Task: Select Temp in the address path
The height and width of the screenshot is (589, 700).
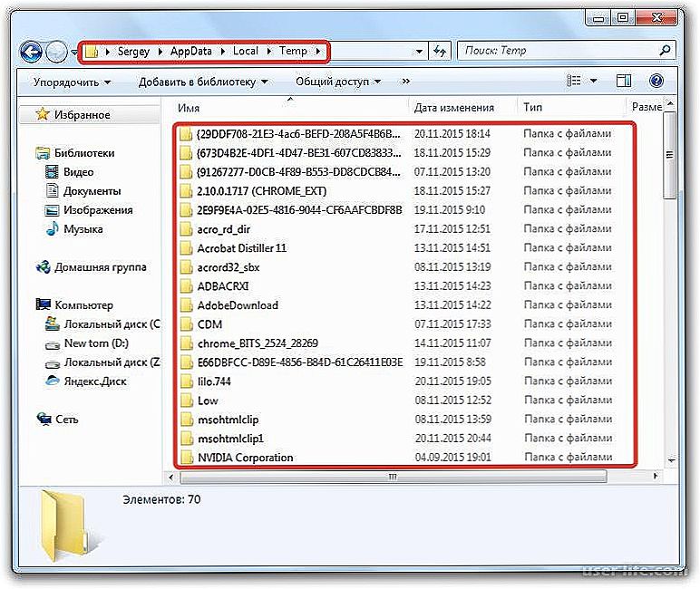Action: tap(293, 51)
